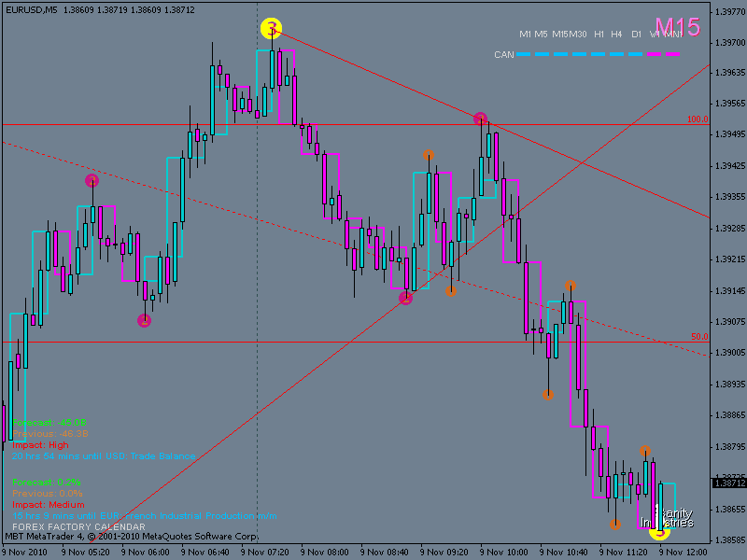Click the FOREX FACTORY CALENDAR label
Screen dimensions: 747x560
click(78, 527)
